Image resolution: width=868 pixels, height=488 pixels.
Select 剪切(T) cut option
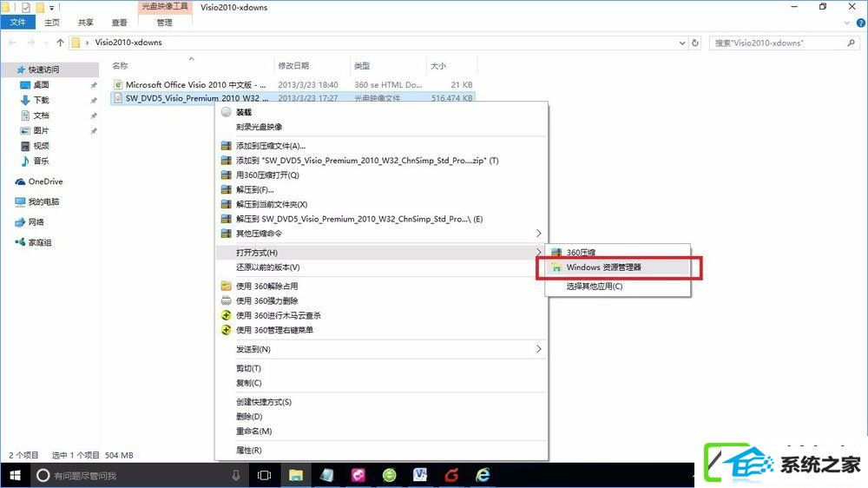(248, 368)
